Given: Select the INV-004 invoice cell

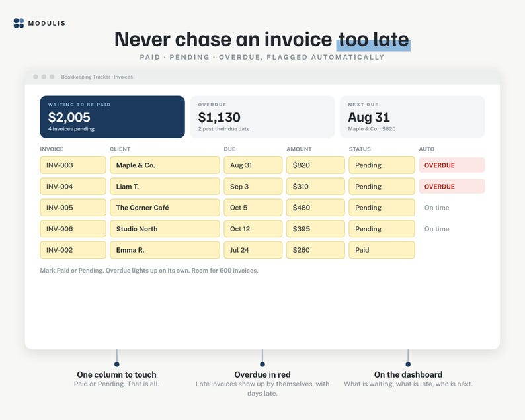Looking at the screenshot, I should click(x=73, y=187).
